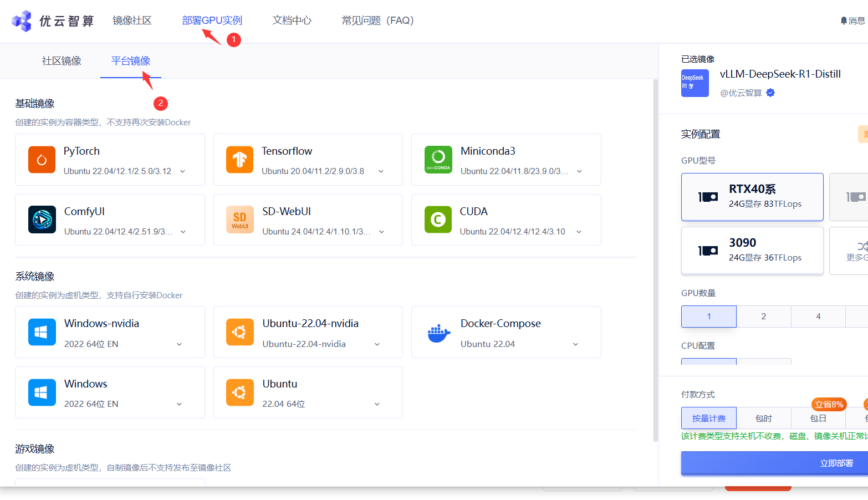The image size is (868, 500).
Task: Click the Tensorflow orange icon
Action: coord(239,160)
